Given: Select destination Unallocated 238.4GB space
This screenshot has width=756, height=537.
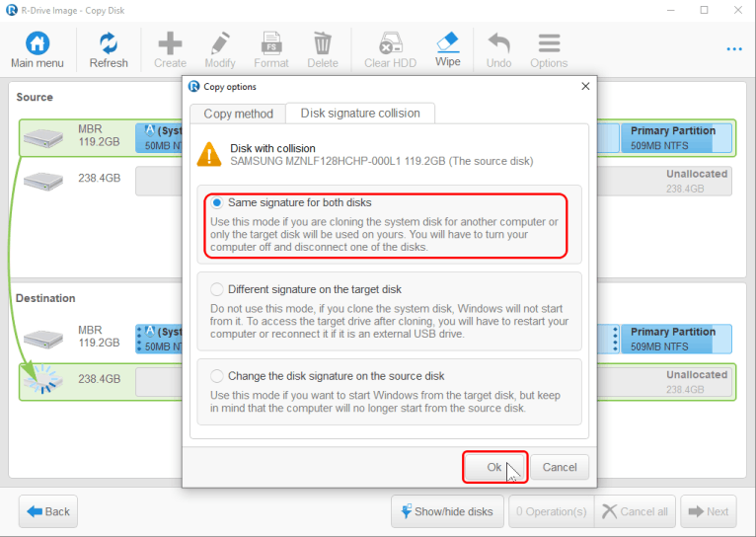Looking at the screenshot, I should [665, 382].
